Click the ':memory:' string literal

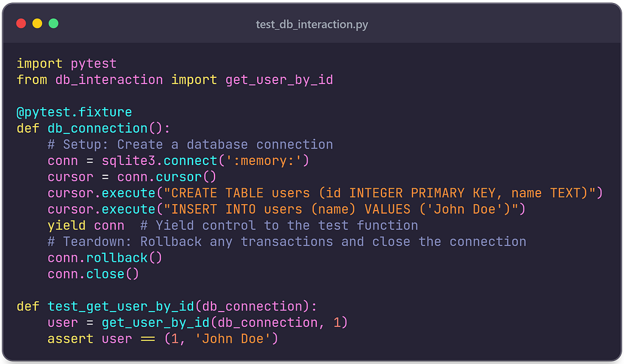coord(263,161)
